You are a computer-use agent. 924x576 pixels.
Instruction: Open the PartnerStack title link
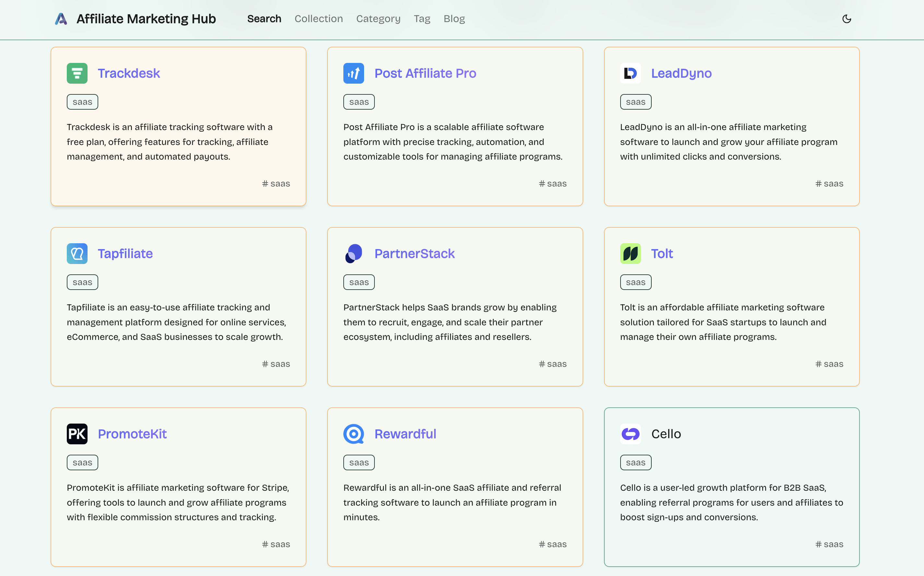coord(414,253)
